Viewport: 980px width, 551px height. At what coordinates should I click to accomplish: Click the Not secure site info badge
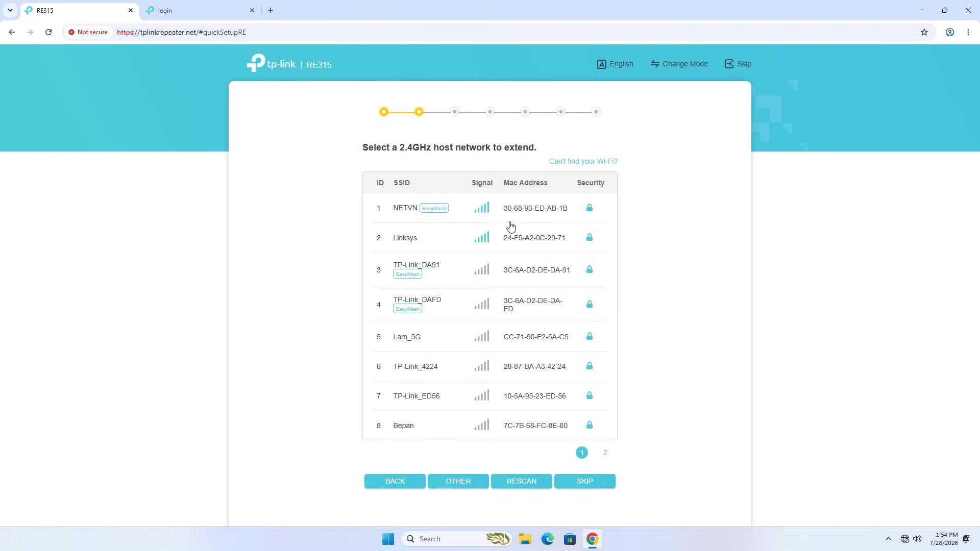coord(88,32)
